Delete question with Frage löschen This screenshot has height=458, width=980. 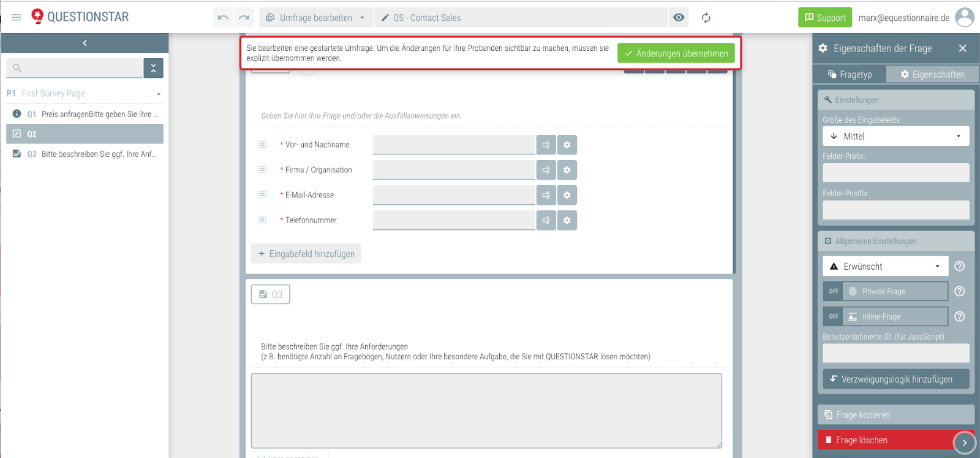point(885,440)
